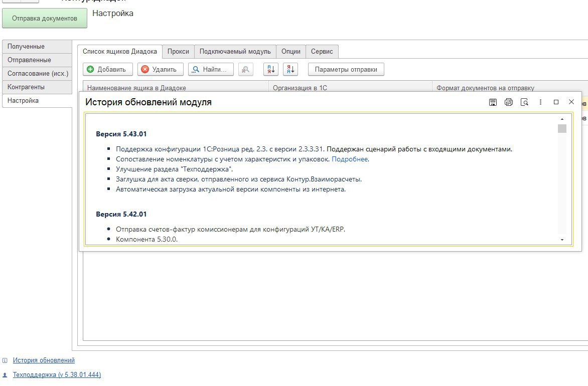Image resolution: width=588 pixels, height=386 pixels.
Task: Open print preview of update history
Action: [524, 102]
